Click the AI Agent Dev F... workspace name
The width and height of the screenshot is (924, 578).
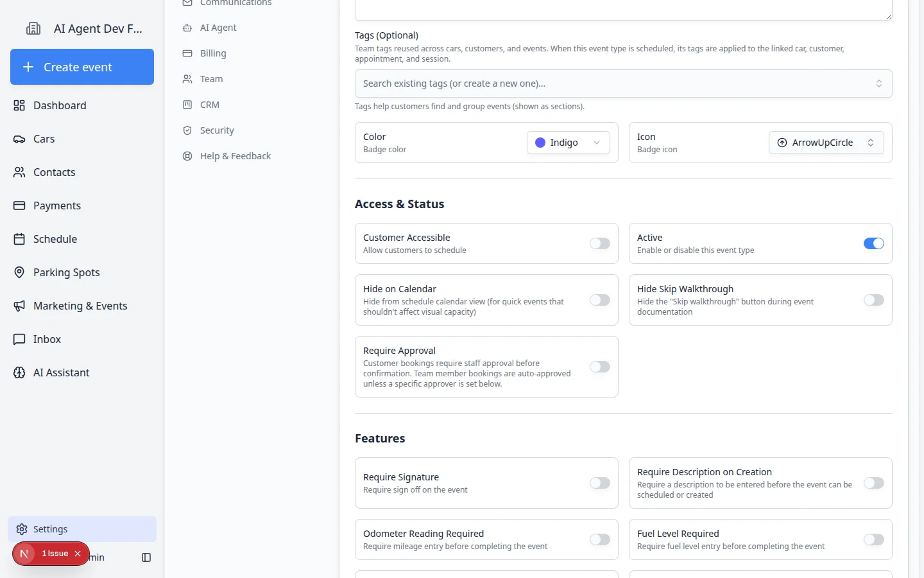pyautogui.click(x=98, y=28)
